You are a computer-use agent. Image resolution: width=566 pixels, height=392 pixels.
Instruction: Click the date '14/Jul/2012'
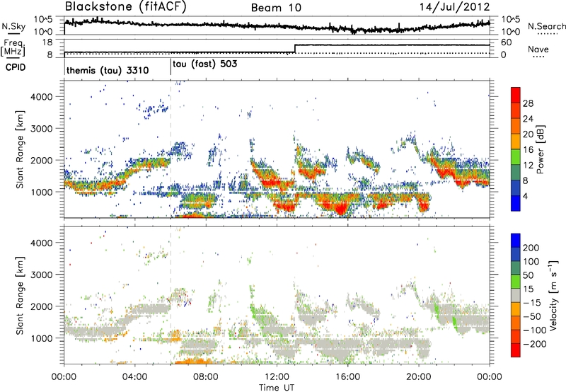[454, 7]
